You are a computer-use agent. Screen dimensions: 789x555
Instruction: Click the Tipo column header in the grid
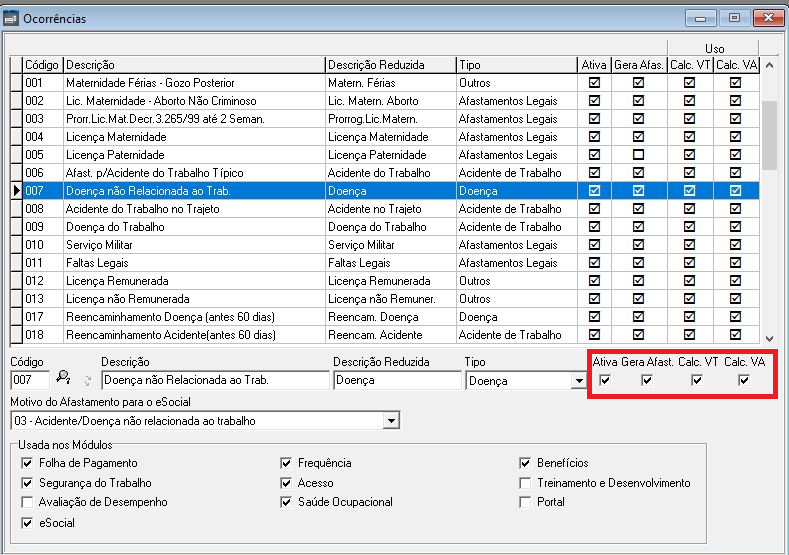pos(515,65)
